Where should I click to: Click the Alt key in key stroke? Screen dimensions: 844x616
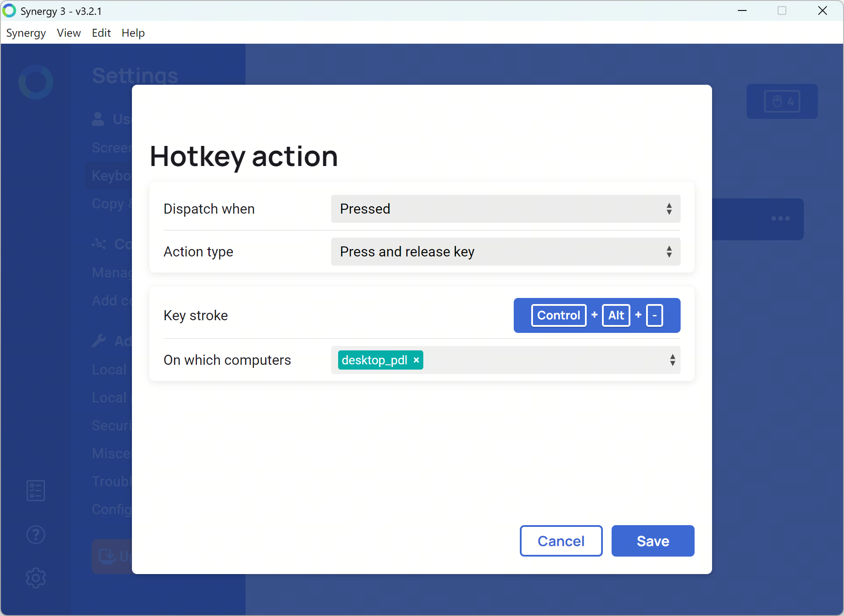pyautogui.click(x=616, y=315)
